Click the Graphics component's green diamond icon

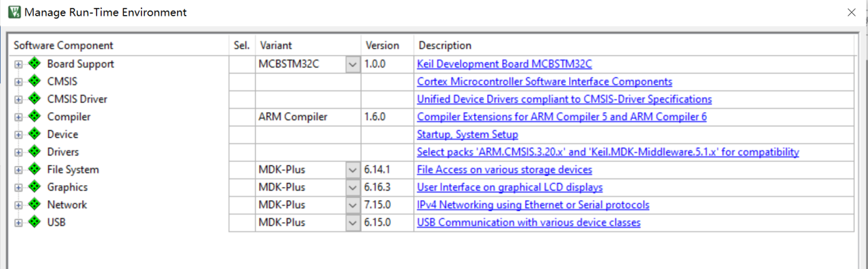34,187
